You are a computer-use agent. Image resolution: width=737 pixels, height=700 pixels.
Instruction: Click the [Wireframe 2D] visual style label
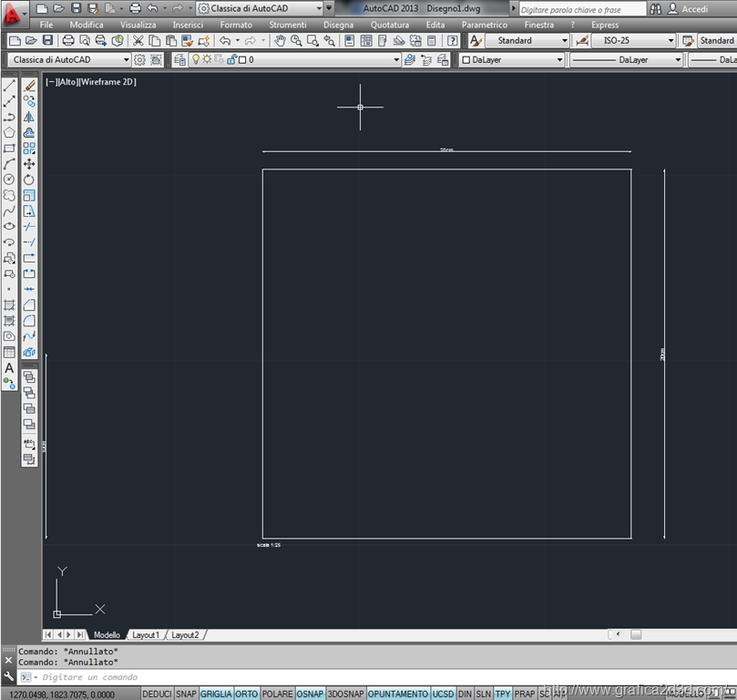coord(107,81)
